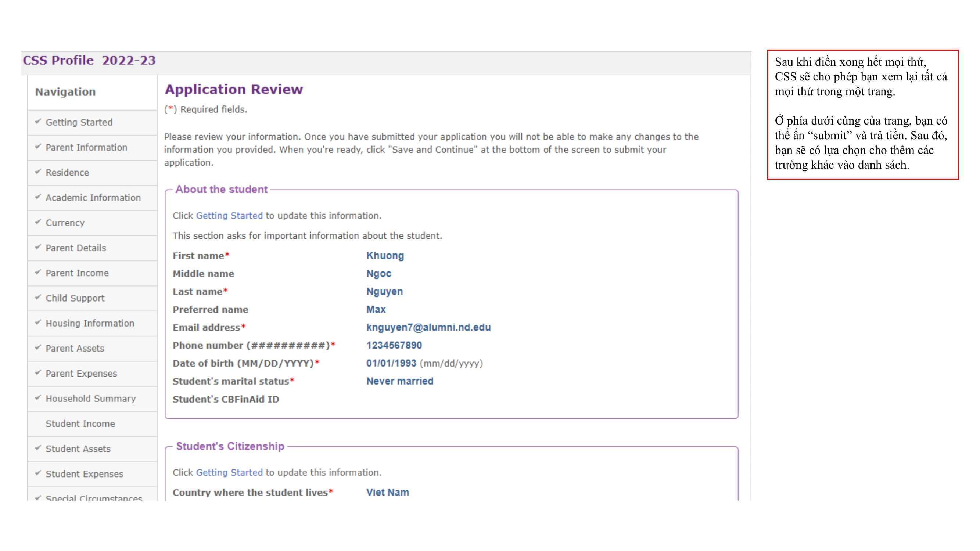Click the checkmark beside Household Summary

pos(38,399)
